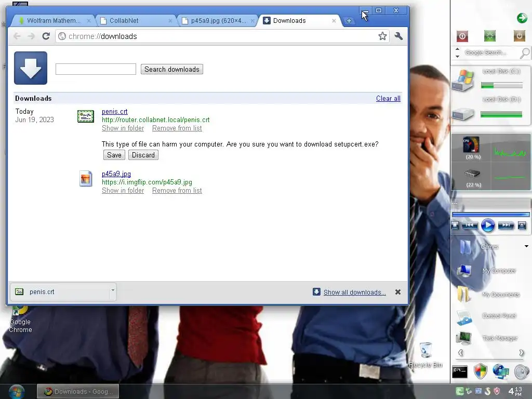The image size is (532, 399).
Task: Switch to the p45a9.jpg tab
Action: (217, 21)
